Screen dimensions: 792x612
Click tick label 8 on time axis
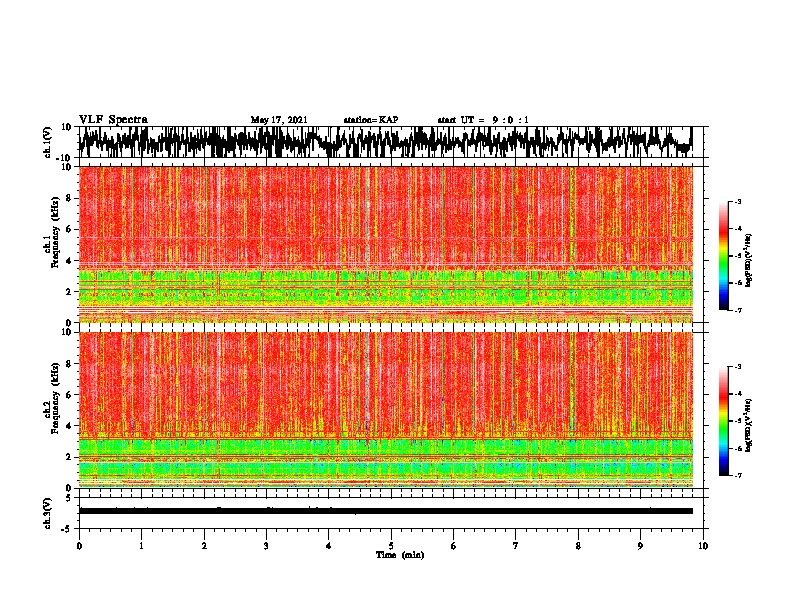pyautogui.click(x=578, y=546)
